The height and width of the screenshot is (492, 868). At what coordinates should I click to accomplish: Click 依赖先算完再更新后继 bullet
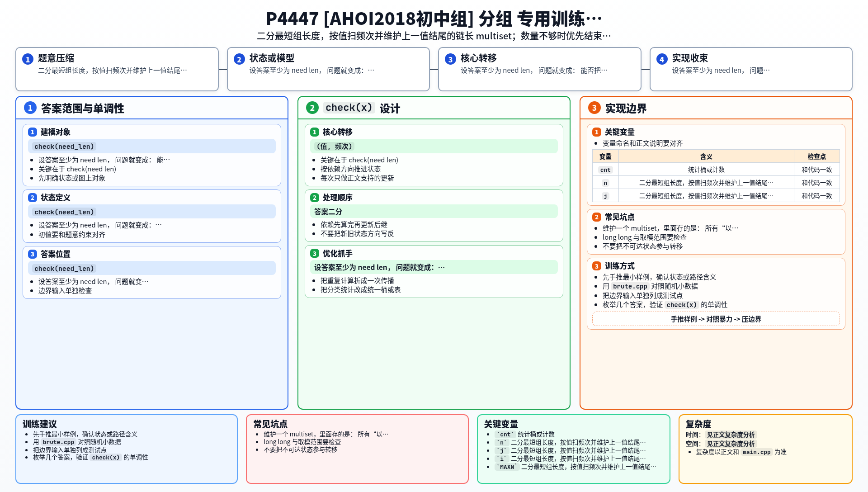[x=354, y=225]
